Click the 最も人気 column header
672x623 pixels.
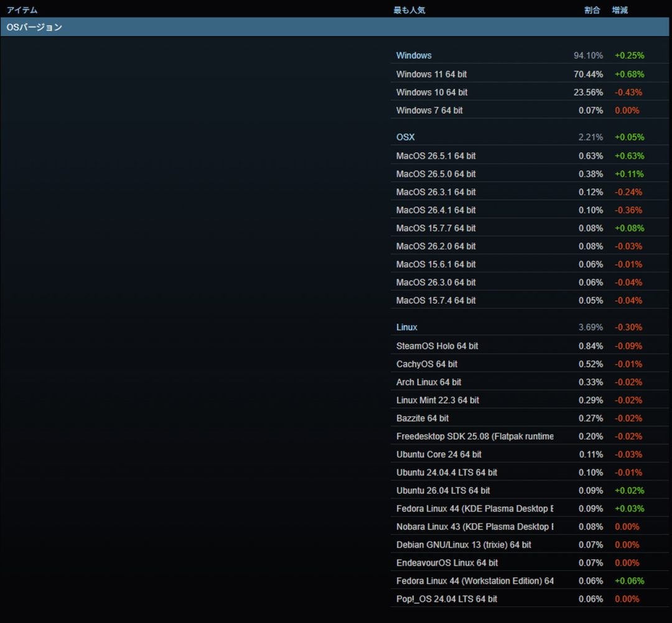409,10
